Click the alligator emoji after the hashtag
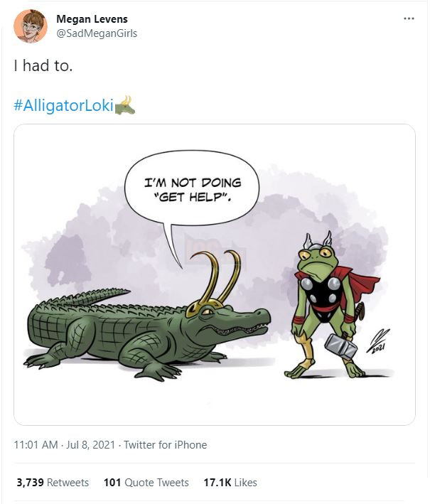 (124, 105)
